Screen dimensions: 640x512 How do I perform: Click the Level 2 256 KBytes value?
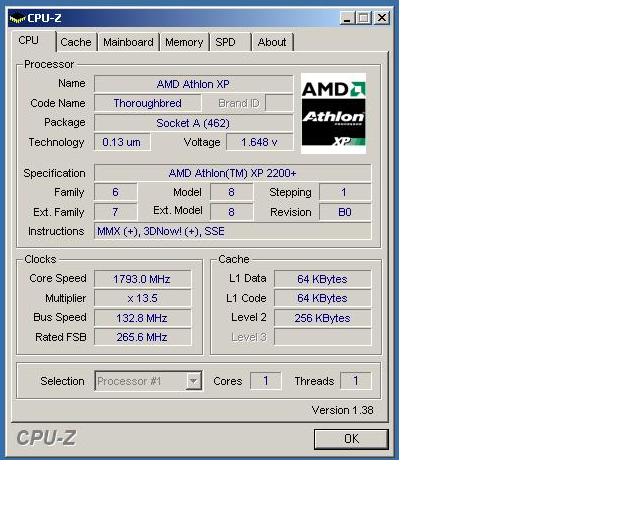click(322, 318)
